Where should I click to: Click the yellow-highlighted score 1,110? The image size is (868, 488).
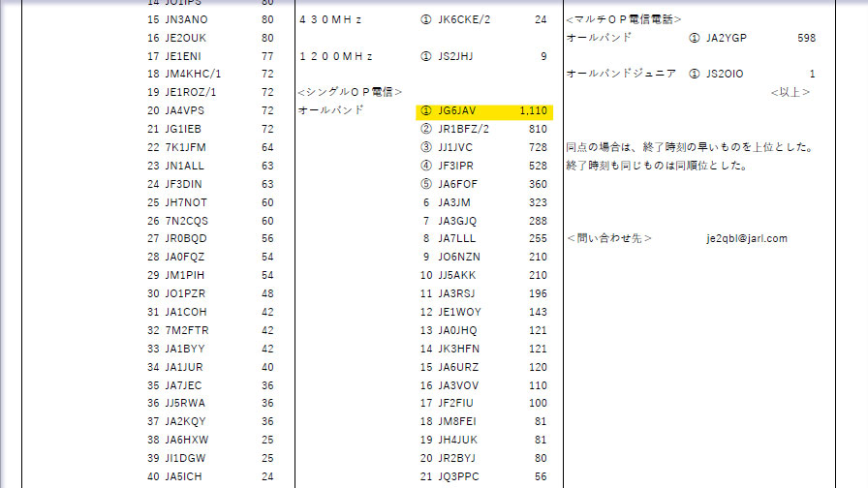click(x=533, y=110)
